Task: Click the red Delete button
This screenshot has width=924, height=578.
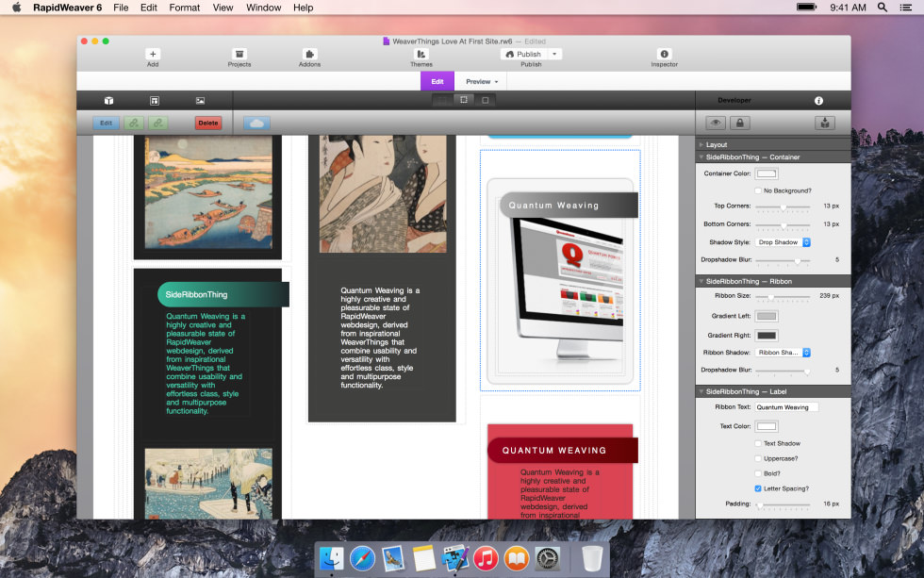Action: coord(208,124)
